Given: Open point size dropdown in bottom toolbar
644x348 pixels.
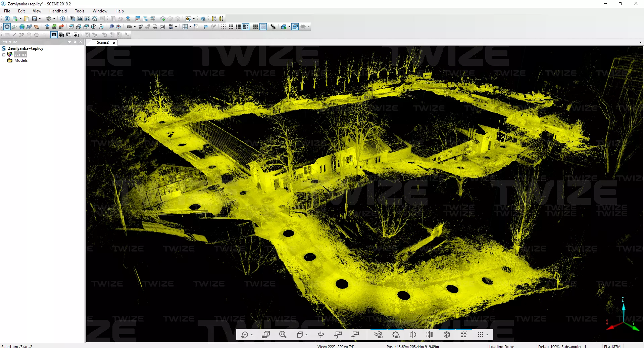Looking at the screenshot, I should click(487, 335).
